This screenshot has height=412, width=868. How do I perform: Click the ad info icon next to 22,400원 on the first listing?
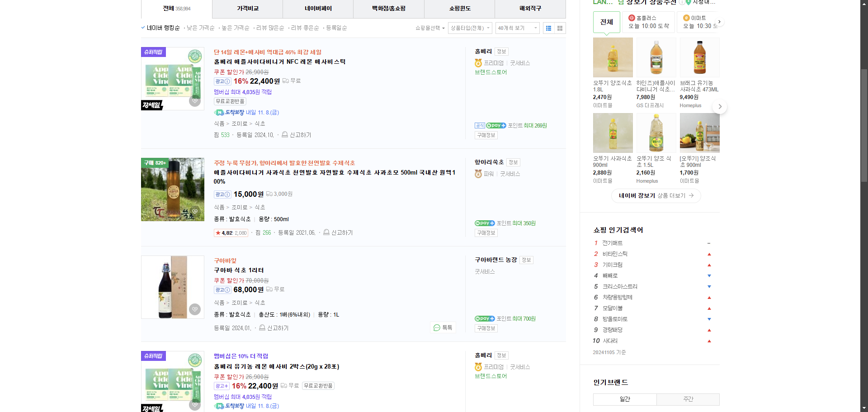click(222, 81)
